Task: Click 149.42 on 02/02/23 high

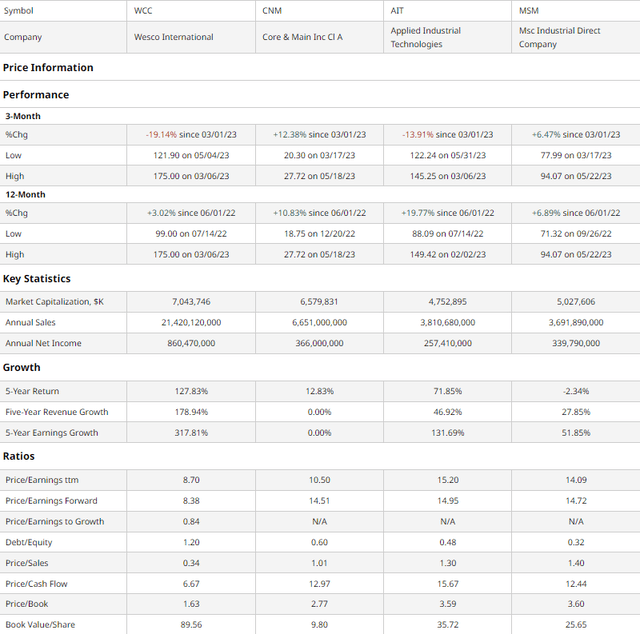Action: (448, 255)
